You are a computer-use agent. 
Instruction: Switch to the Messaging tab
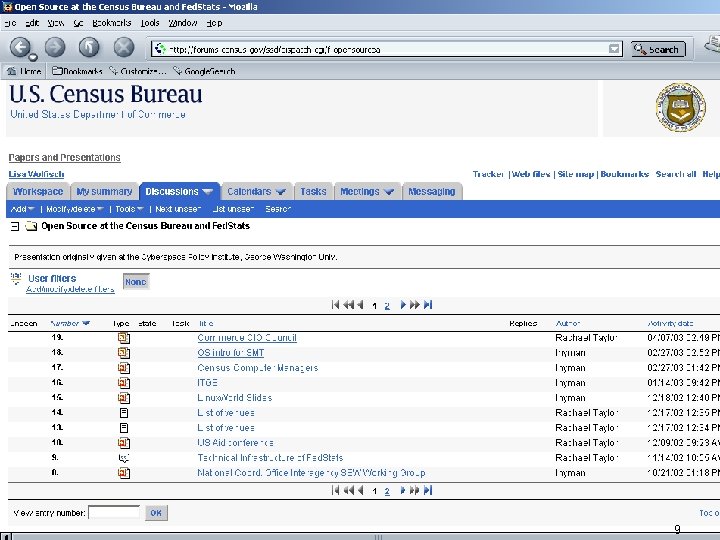(432, 191)
